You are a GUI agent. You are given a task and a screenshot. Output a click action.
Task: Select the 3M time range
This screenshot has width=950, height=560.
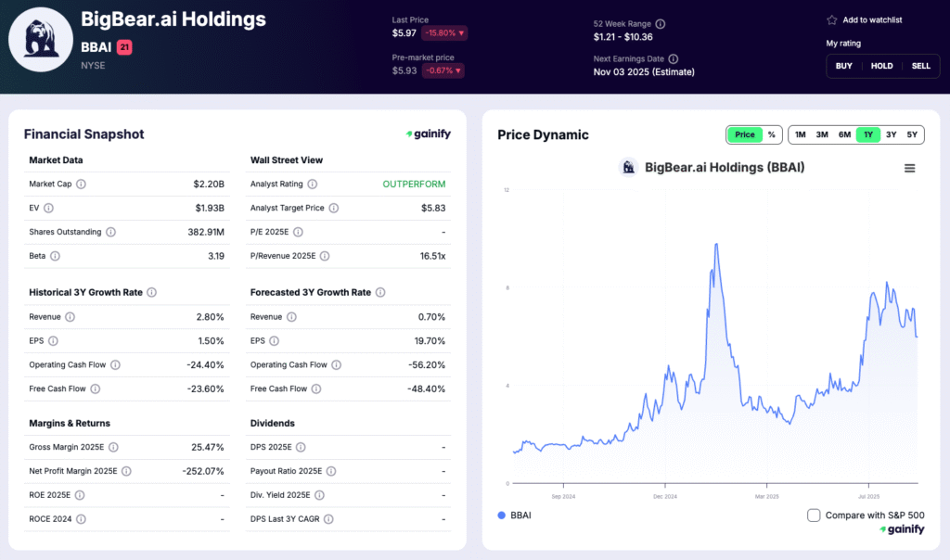(822, 134)
